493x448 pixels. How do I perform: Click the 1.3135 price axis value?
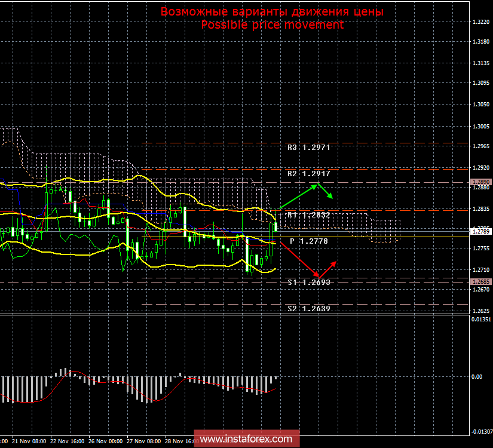[481, 63]
